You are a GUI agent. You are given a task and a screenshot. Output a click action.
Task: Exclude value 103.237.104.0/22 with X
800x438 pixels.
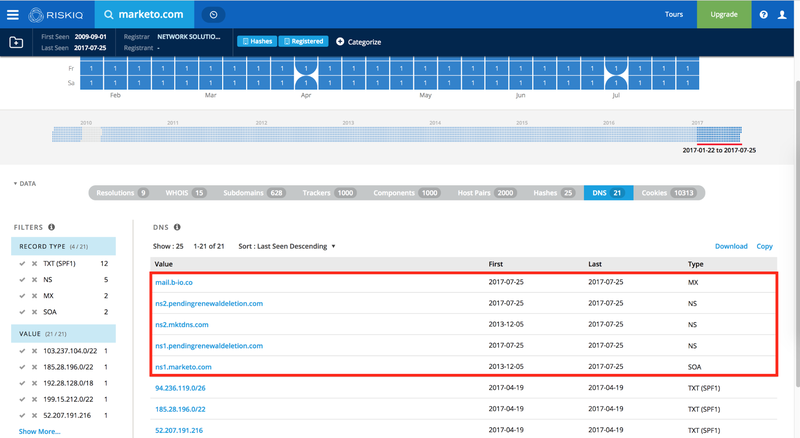click(34, 351)
